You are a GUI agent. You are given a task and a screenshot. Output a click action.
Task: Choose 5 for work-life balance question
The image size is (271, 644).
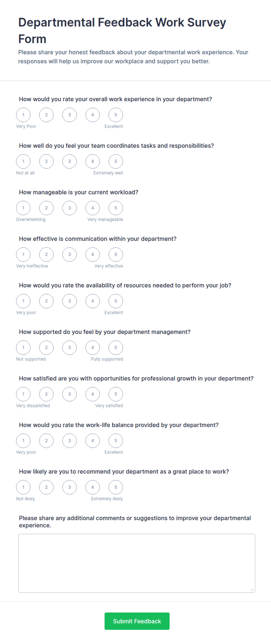116,441
